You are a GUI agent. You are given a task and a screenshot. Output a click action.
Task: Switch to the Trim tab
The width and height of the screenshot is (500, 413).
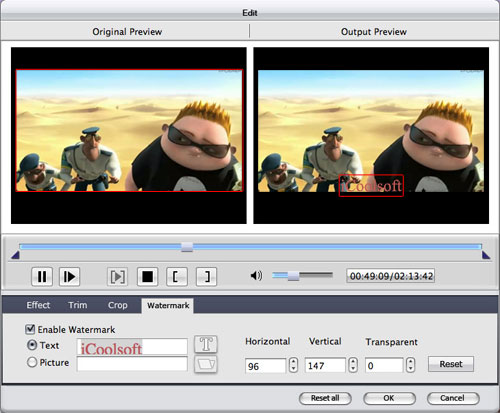pyautogui.click(x=78, y=305)
